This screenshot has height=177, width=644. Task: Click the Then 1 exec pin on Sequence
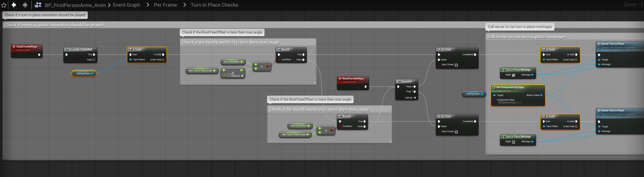[x=415, y=92]
